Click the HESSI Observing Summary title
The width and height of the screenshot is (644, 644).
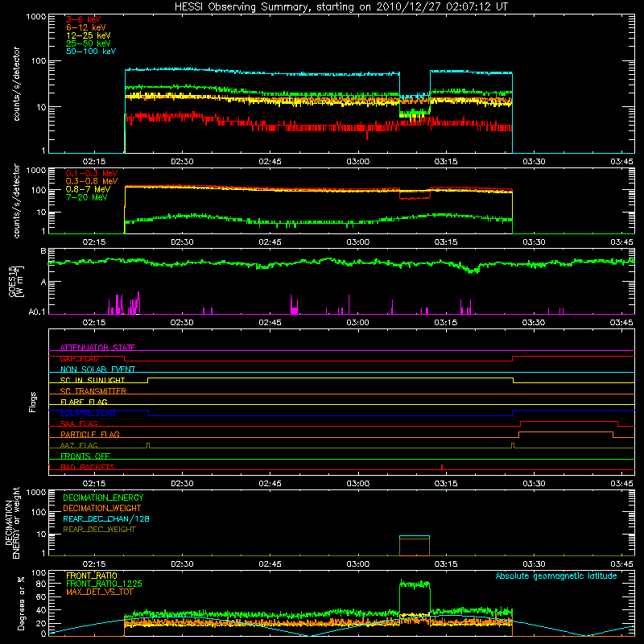tap(341, 7)
